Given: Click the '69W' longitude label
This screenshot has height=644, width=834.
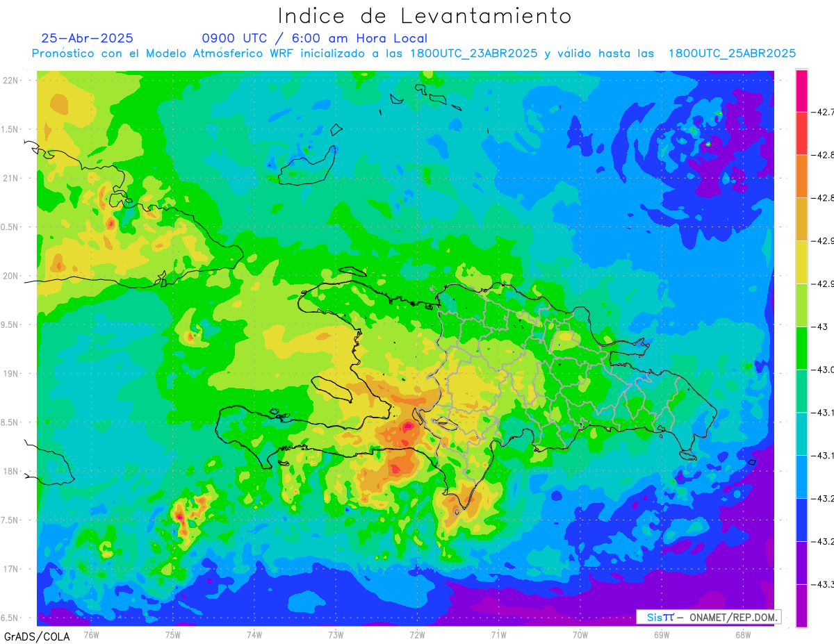Looking at the screenshot, I should pyautogui.click(x=662, y=635).
